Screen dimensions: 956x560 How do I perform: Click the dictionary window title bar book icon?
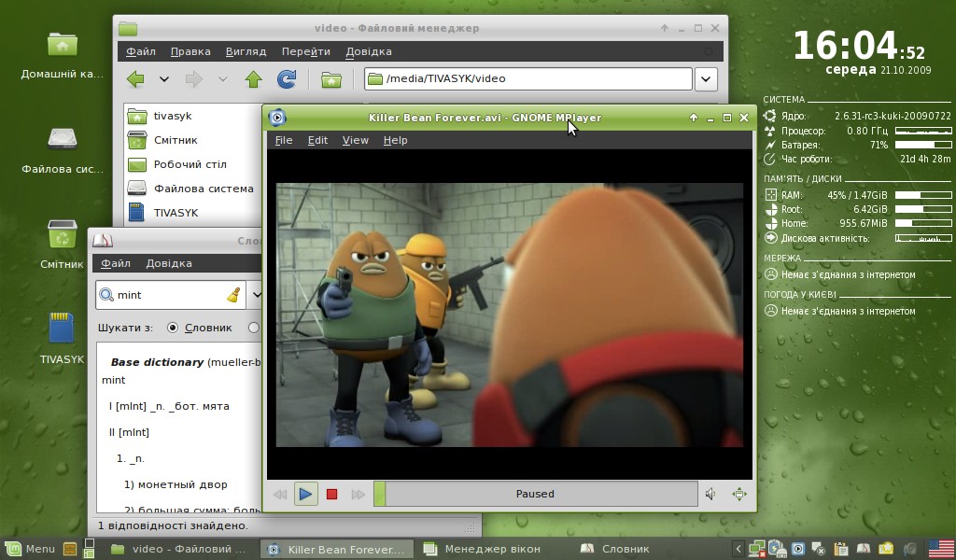pos(103,241)
